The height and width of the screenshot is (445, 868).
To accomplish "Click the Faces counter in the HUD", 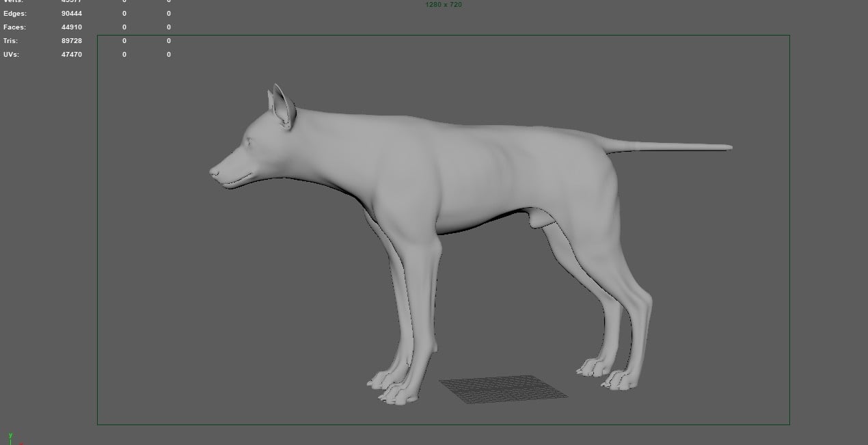I will click(14, 27).
